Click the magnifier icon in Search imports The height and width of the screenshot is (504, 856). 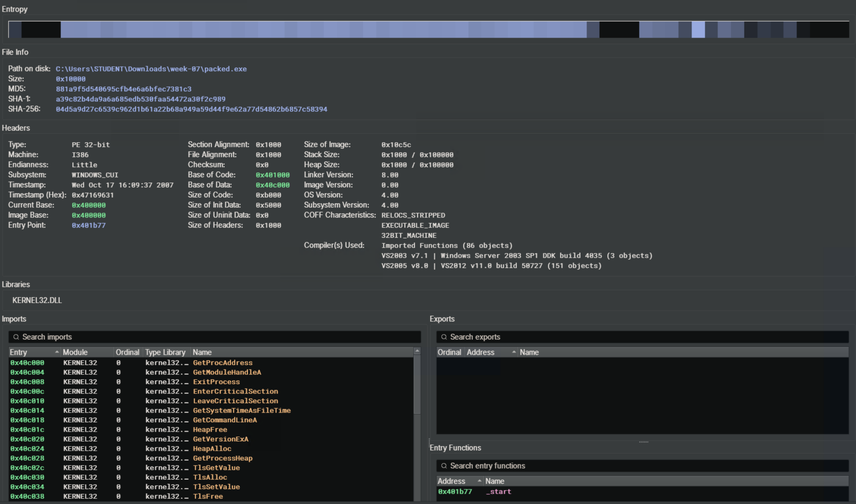(x=16, y=337)
